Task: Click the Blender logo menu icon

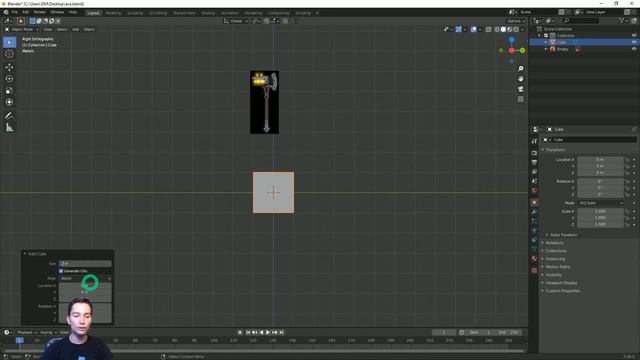Action: (6, 12)
